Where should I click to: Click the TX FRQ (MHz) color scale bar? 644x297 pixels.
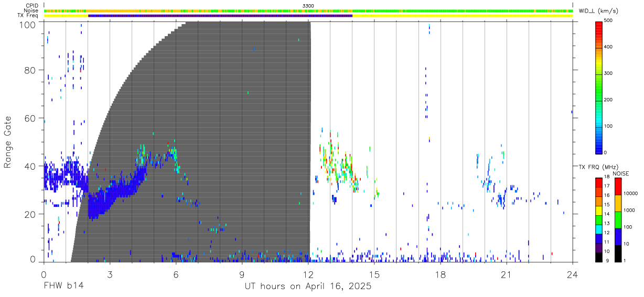pyautogui.click(x=599, y=219)
